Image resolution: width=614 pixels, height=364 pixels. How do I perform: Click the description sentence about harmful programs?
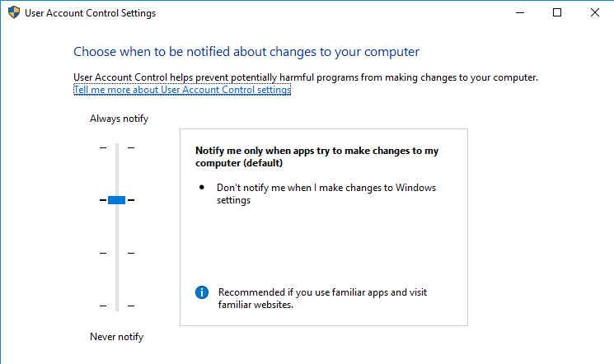[x=306, y=77]
